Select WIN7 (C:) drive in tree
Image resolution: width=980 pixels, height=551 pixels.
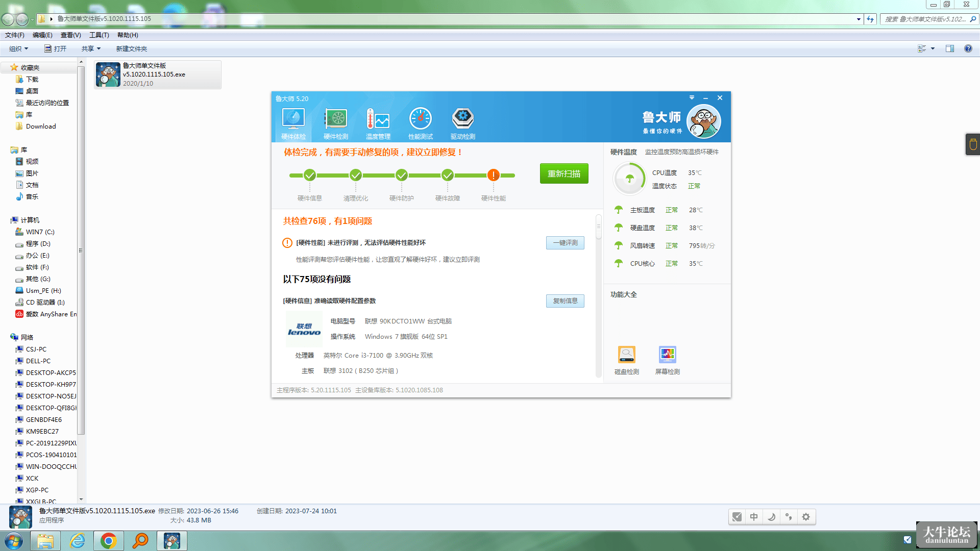[40, 232]
